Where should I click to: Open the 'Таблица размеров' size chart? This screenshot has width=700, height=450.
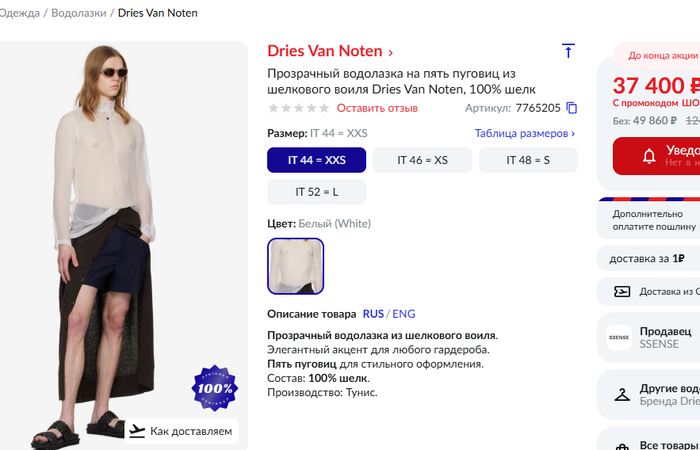524,133
